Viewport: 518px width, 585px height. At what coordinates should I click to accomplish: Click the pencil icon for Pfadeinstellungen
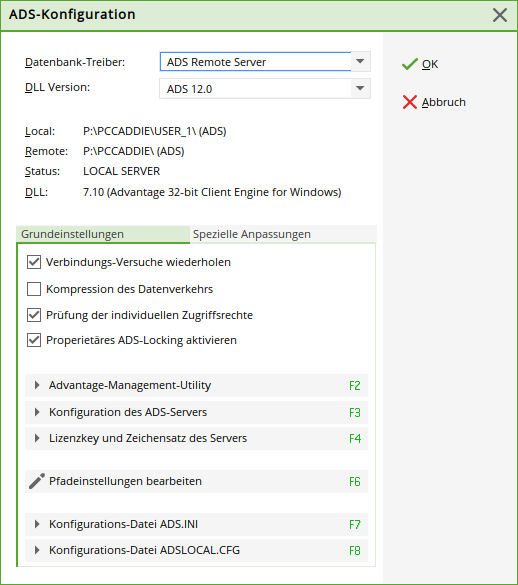37,481
